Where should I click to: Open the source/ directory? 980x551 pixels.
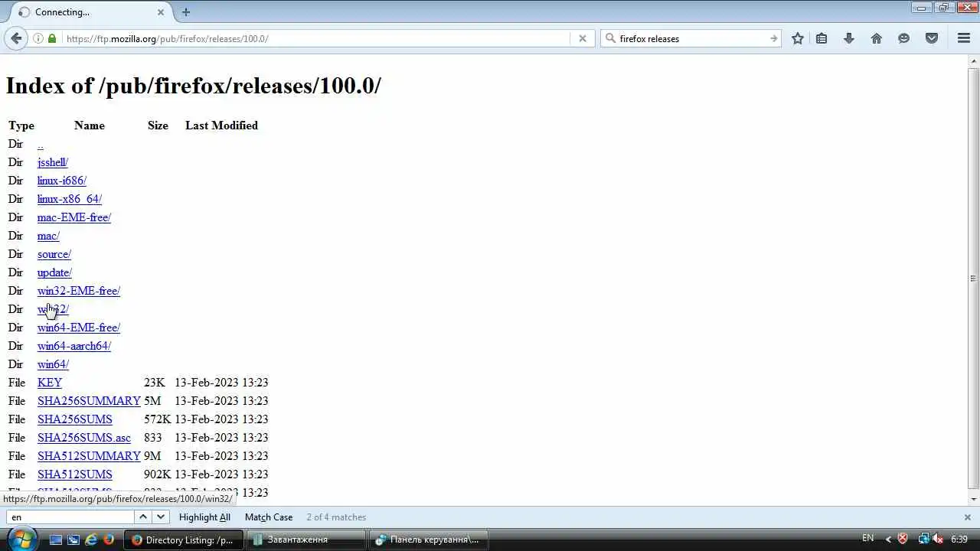54,254
